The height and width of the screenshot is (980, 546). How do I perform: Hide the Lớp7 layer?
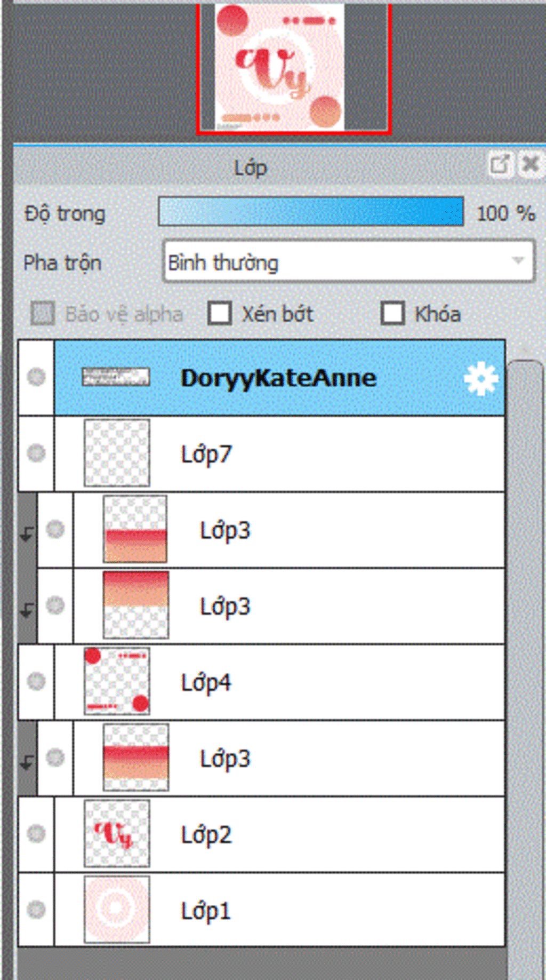[x=36, y=453]
